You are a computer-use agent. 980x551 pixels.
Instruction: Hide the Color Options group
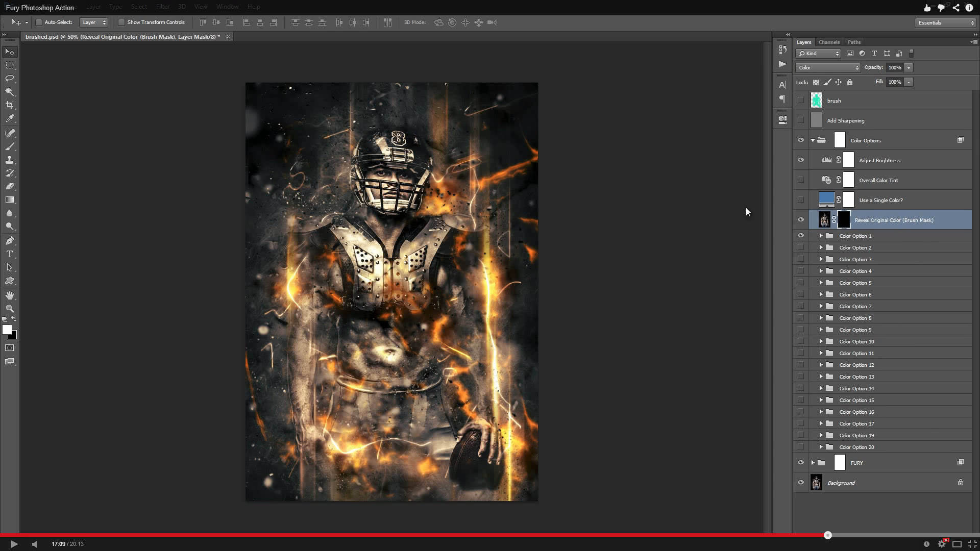(x=800, y=140)
